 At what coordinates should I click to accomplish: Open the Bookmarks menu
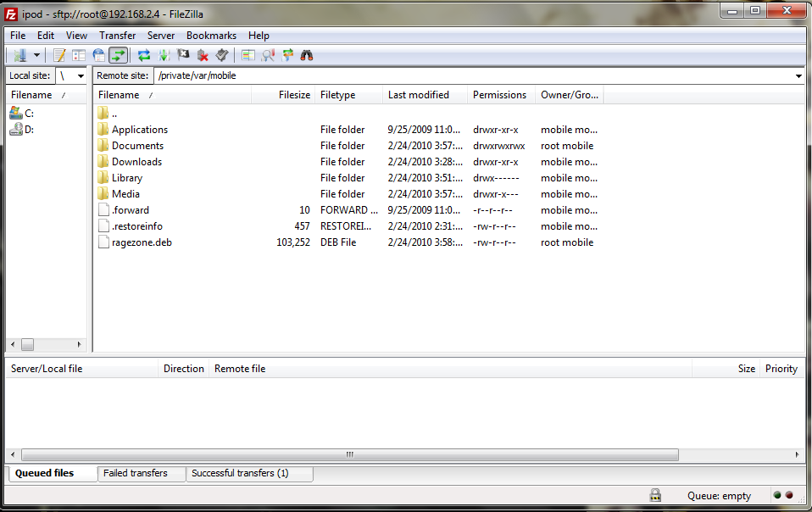tap(211, 36)
